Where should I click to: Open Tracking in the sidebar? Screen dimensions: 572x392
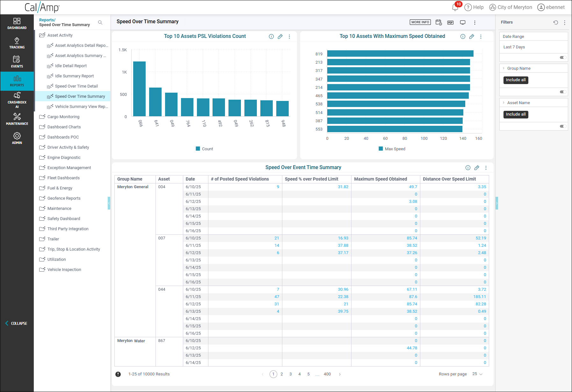[17, 43]
